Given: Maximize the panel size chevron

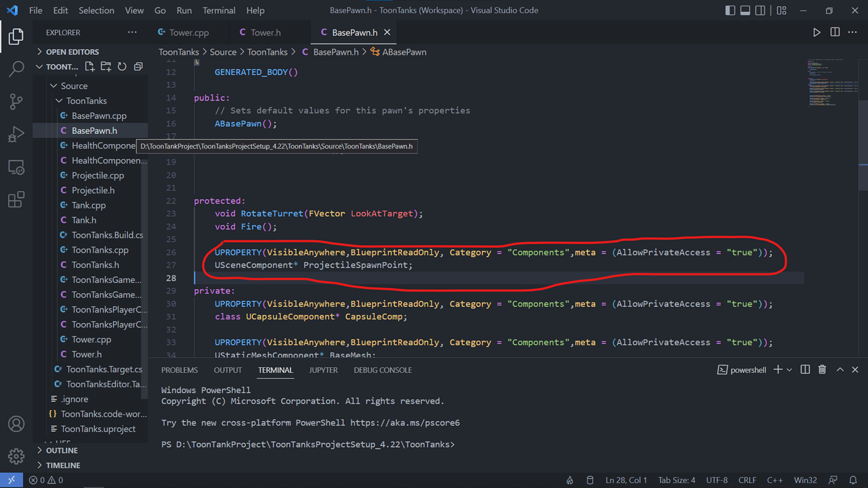Looking at the screenshot, I should click(840, 370).
